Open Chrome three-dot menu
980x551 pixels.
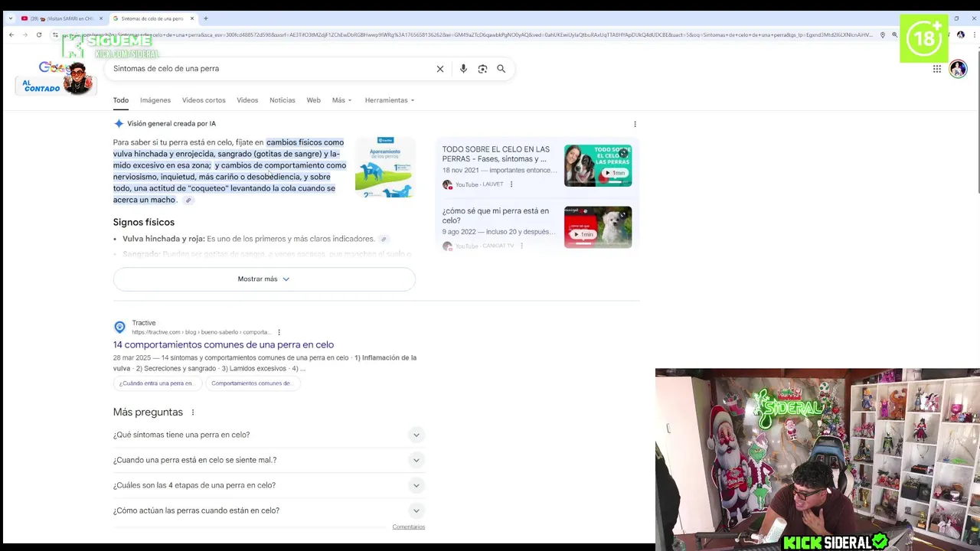[x=974, y=34]
